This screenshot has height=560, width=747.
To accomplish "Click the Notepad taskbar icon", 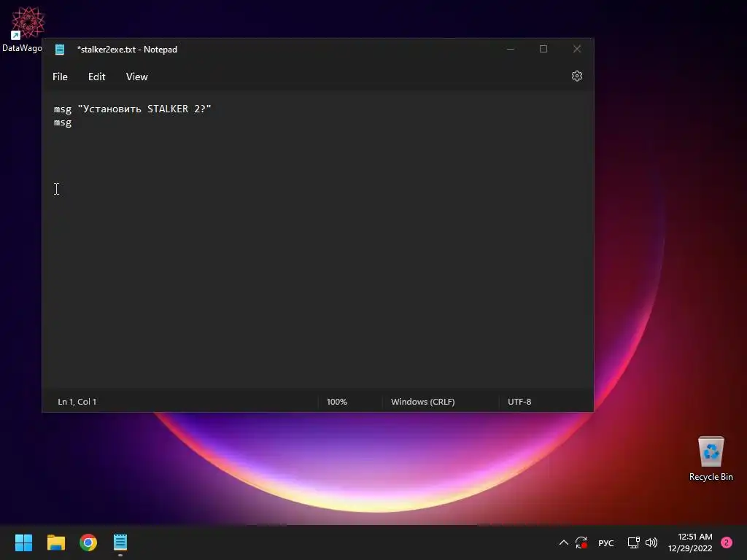I will [120, 542].
